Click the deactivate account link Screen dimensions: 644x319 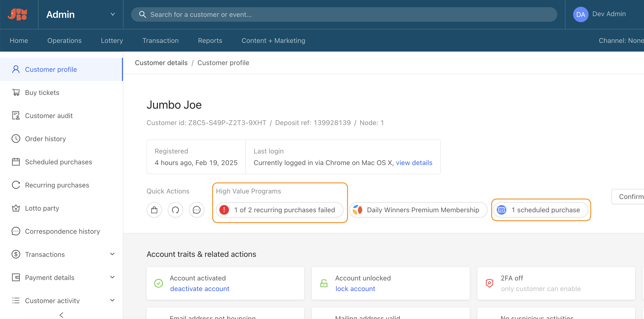tap(200, 289)
